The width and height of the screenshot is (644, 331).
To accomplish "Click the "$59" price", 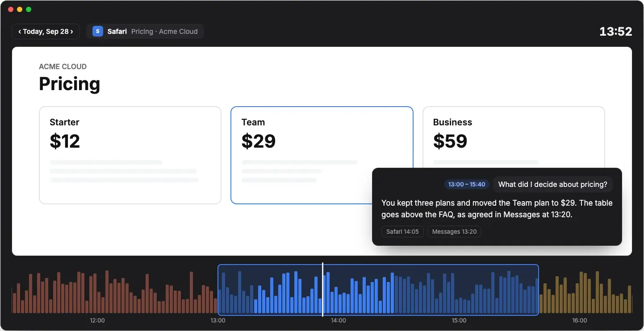I will 450,141.
